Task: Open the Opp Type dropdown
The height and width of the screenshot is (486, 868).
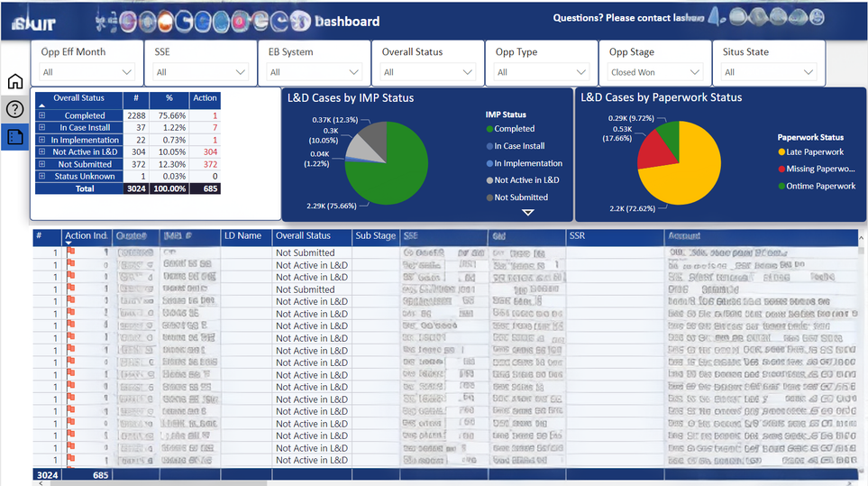Action: point(542,72)
